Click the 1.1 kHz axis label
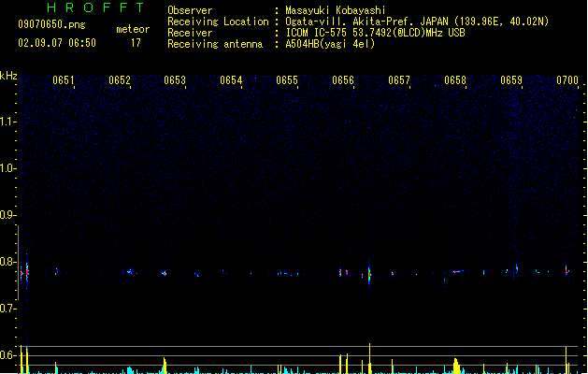This screenshot has height=374, width=588. point(7,122)
